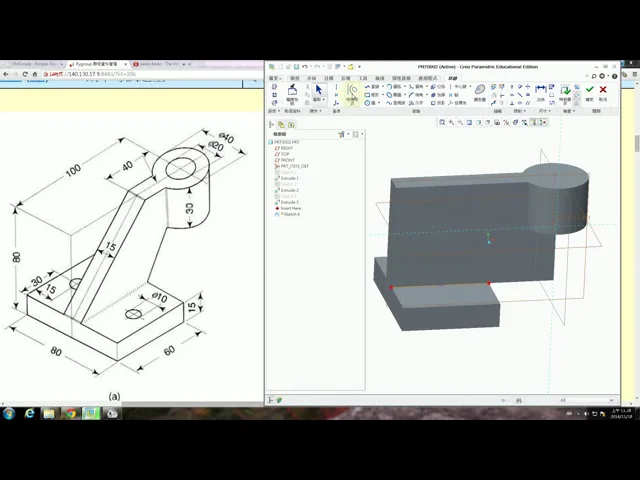The image size is (640, 480).
Task: Pick the Circle sketch tool
Action: [369, 103]
